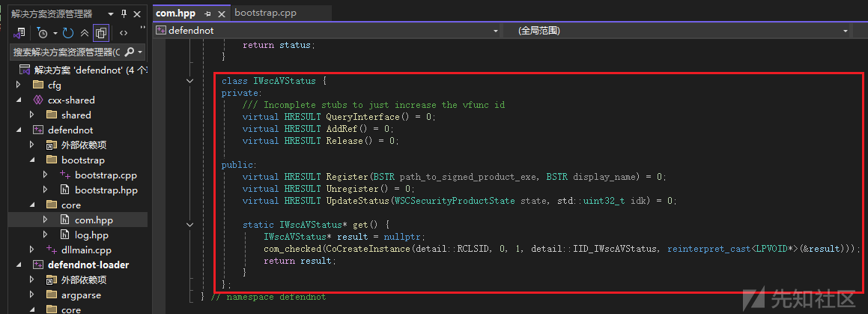Image resolution: width=868 pixels, height=314 pixels.
Task: Expand the argparse folder
Action: click(31, 295)
